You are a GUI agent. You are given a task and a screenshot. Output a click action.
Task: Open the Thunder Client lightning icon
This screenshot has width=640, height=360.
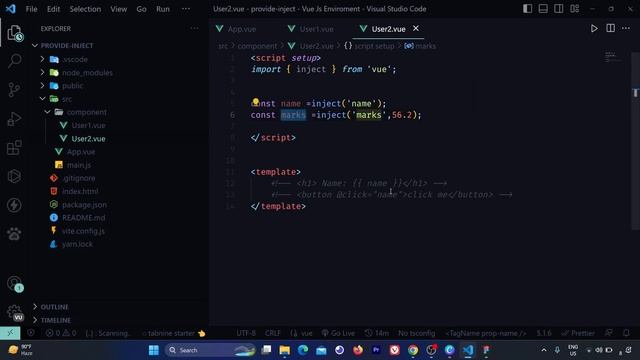[14, 205]
